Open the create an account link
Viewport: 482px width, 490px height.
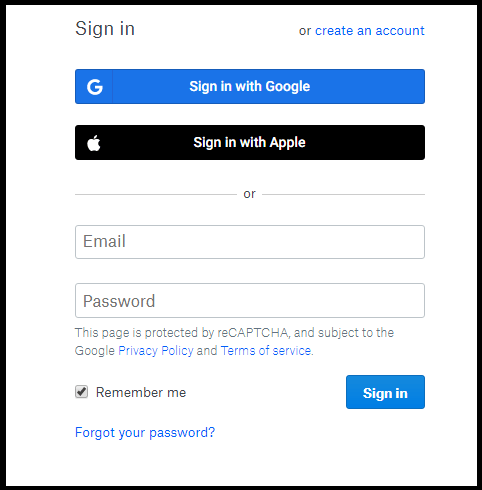coord(370,31)
